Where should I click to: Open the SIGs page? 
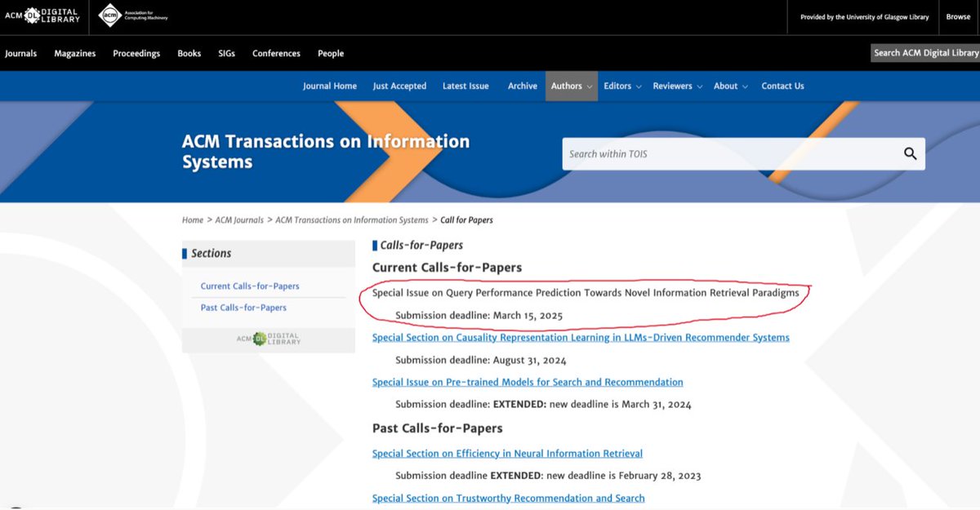pyautogui.click(x=227, y=54)
